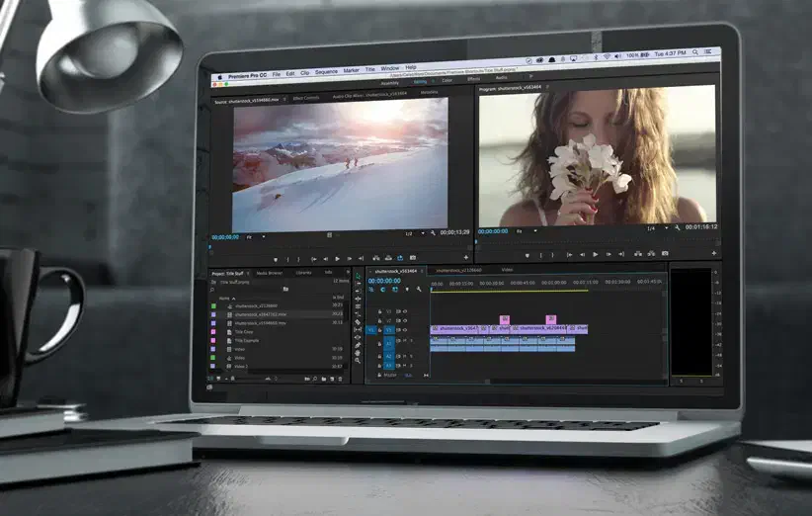Select the first shutterstock clip on track V1
This screenshot has height=516, width=812.
455,328
